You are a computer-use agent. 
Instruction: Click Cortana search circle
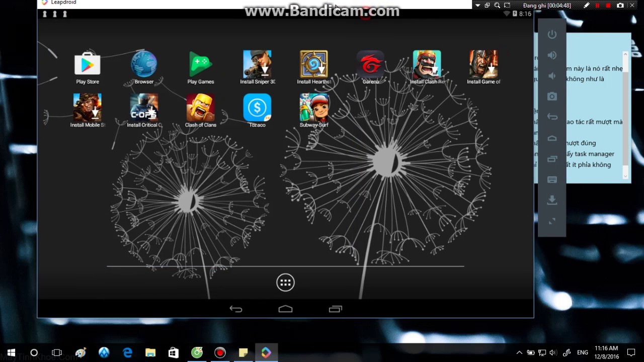click(34, 352)
